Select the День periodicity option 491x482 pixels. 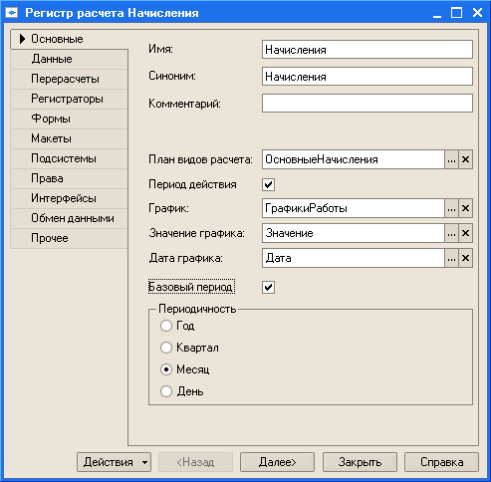tap(166, 391)
